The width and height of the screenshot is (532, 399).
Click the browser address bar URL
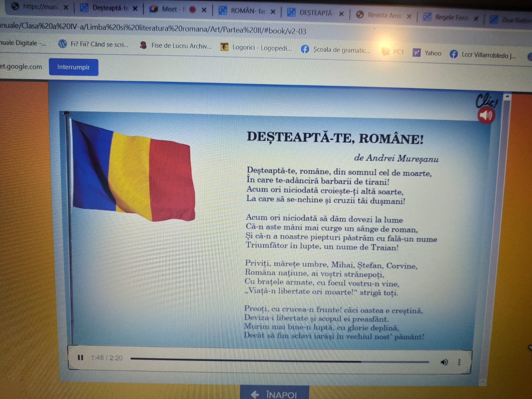pos(153,29)
